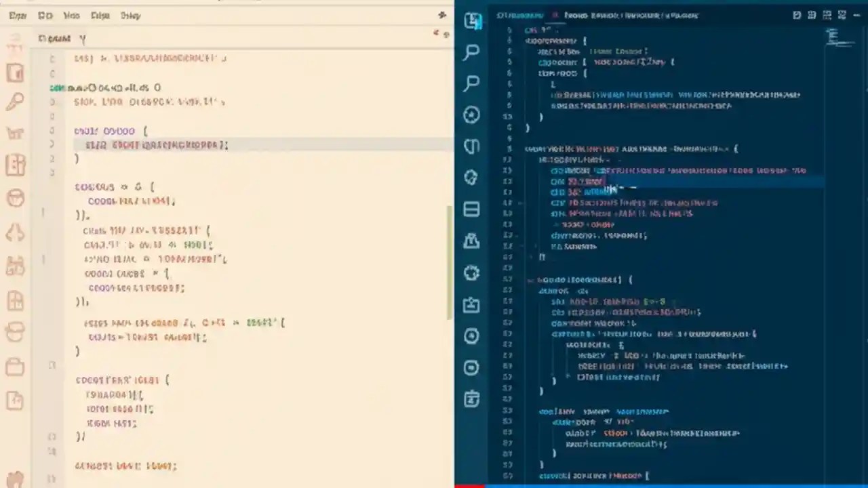Click the sparkle icon in the left window toolbar
This screenshot has width=868, height=488.
coord(441,14)
